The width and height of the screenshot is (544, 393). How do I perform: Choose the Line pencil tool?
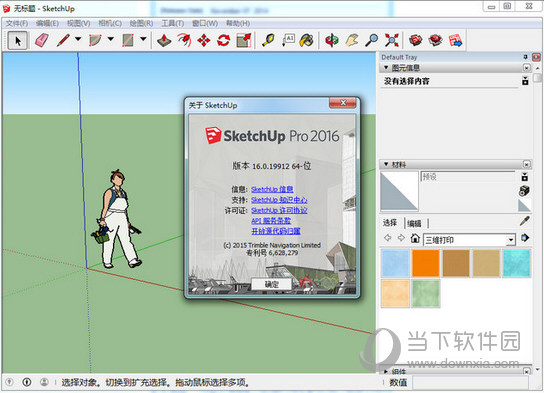click(63, 41)
